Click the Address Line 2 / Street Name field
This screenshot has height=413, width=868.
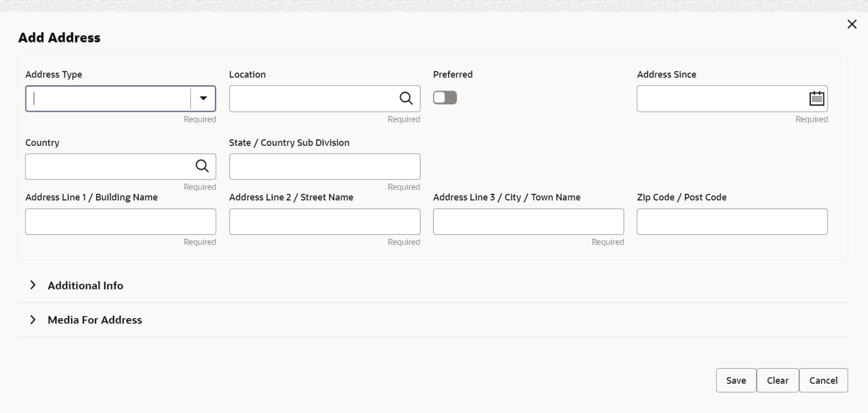[x=325, y=222]
